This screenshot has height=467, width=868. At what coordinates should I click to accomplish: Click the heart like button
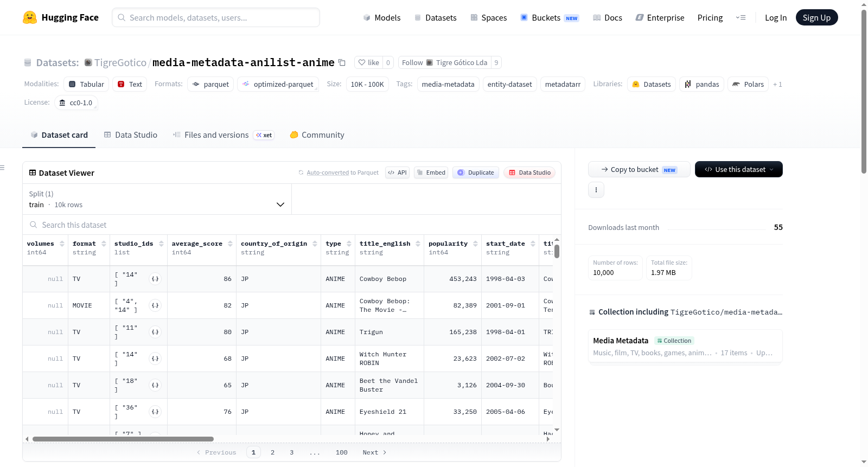coord(368,62)
